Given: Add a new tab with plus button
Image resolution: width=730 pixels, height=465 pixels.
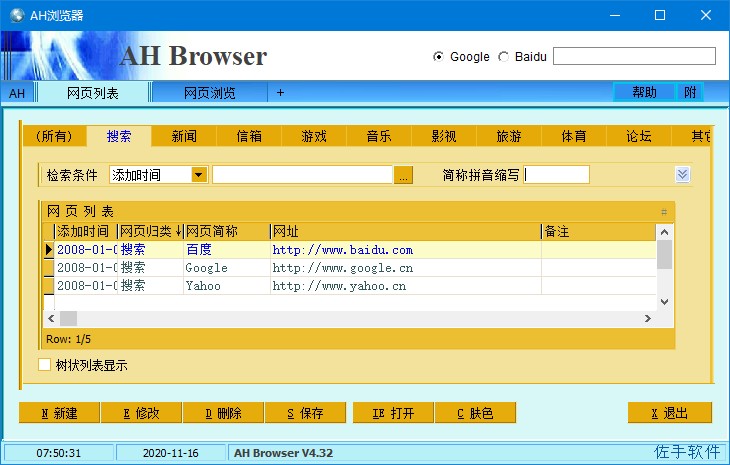Looking at the screenshot, I should (280, 93).
